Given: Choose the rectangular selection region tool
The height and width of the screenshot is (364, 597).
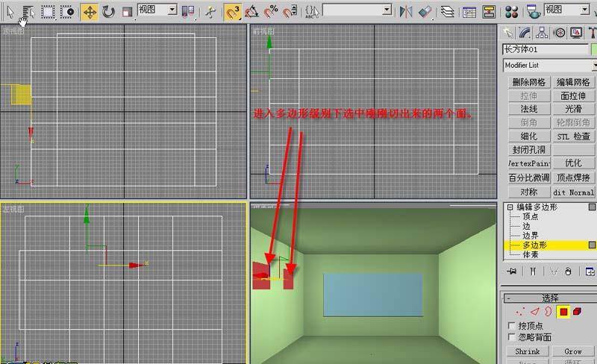Looking at the screenshot, I should coord(48,12).
